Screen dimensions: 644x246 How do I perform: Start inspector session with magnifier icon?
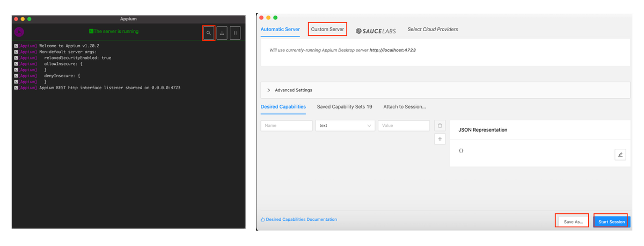pos(209,33)
